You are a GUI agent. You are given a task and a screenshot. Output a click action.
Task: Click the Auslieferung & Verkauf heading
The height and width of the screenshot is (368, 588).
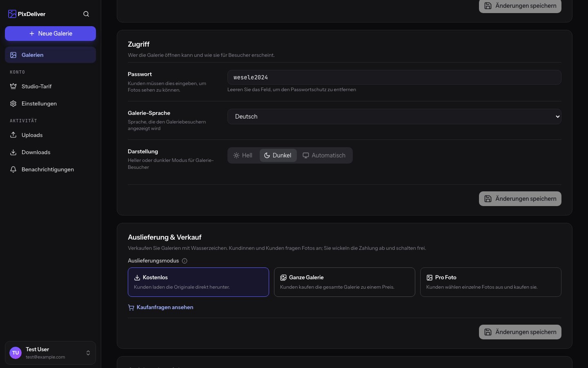click(165, 237)
